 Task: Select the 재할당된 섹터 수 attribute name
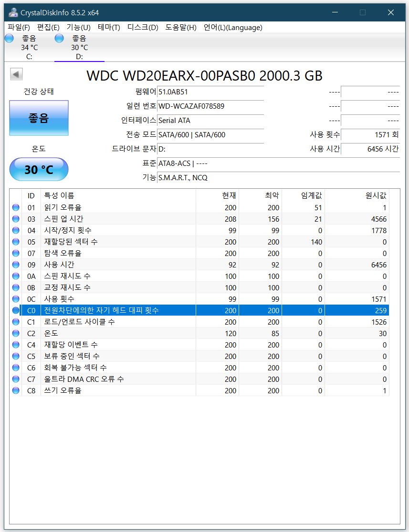pyautogui.click(x=71, y=242)
